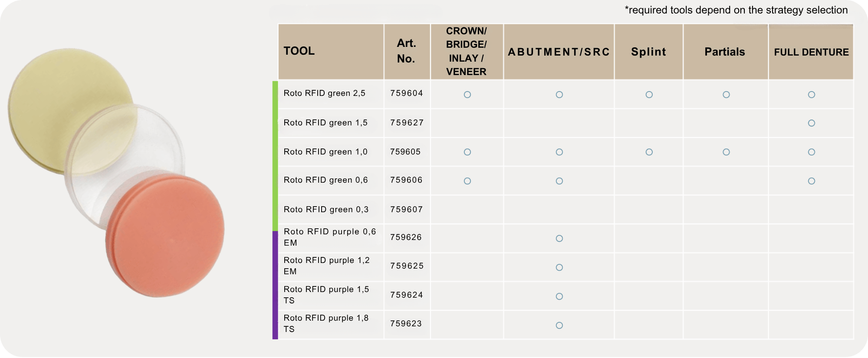The image size is (868, 358).
Task: Click article number 759607
Action: point(406,210)
